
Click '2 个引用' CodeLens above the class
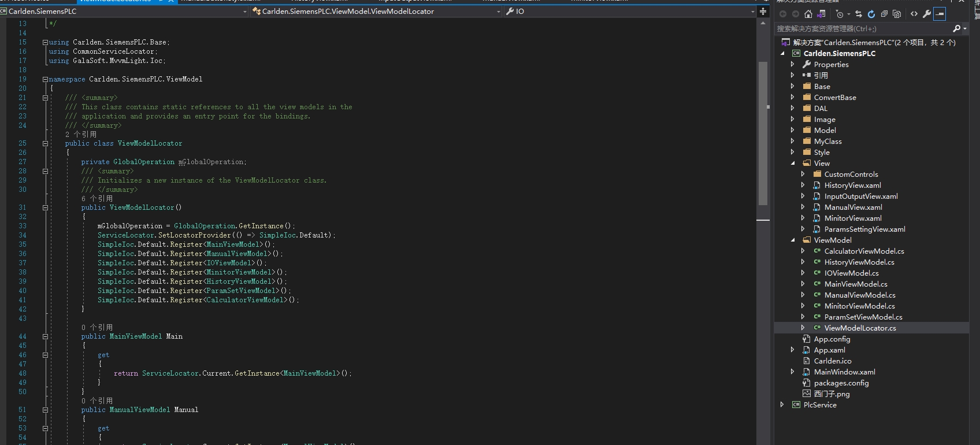(x=81, y=134)
